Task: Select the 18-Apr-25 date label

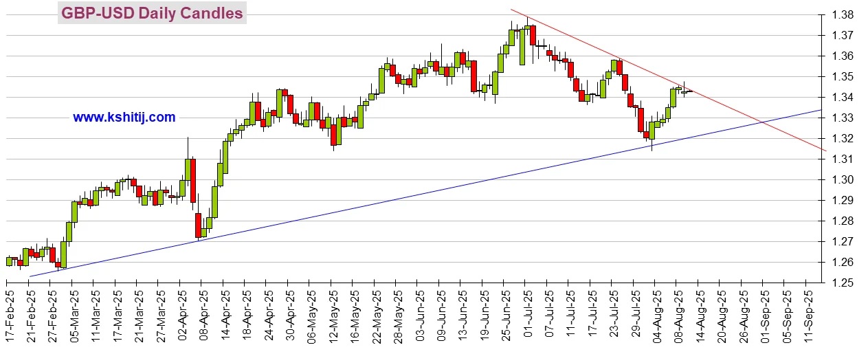Action: [x=245, y=313]
